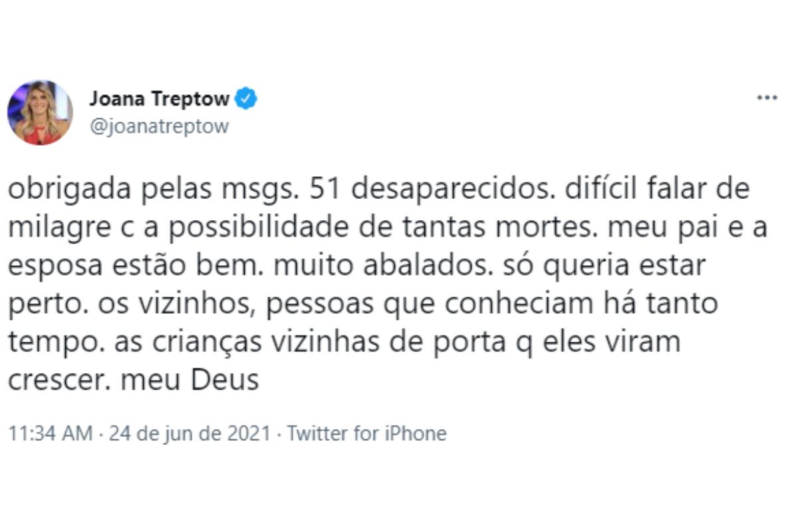Image resolution: width=798 pixels, height=532 pixels.
Task: Click the words há tanto in the tweet
Action: click(670, 305)
